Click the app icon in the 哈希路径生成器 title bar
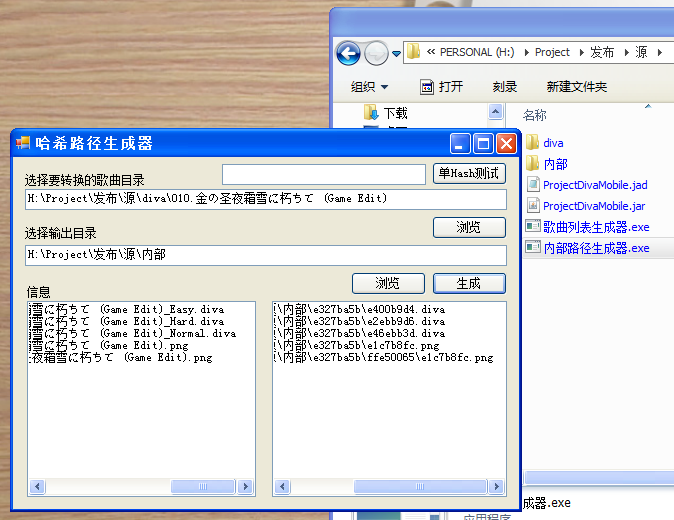The width and height of the screenshot is (674, 520). [23, 143]
